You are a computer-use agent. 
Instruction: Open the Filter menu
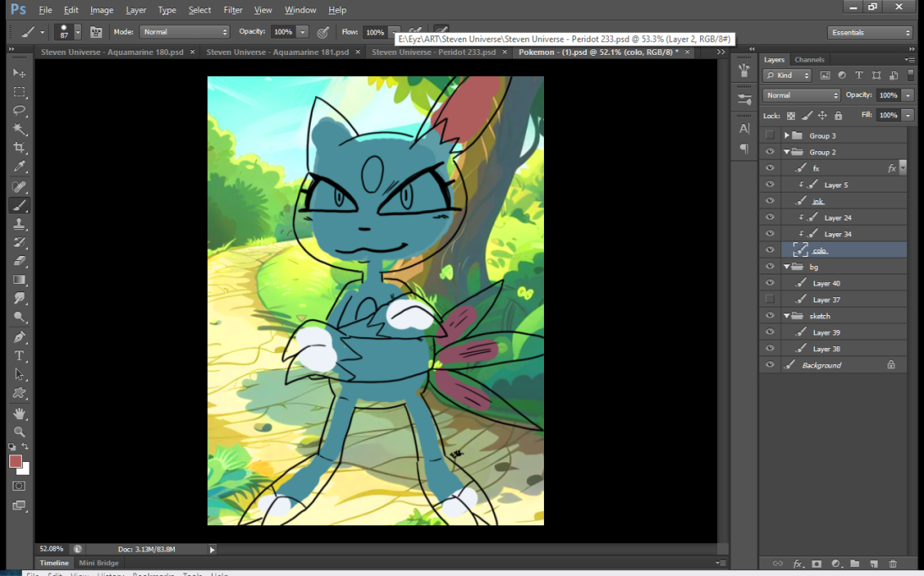[x=233, y=10]
